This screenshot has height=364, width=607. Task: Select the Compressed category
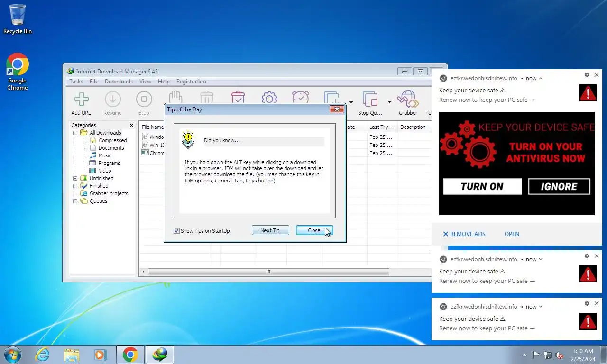(x=112, y=140)
